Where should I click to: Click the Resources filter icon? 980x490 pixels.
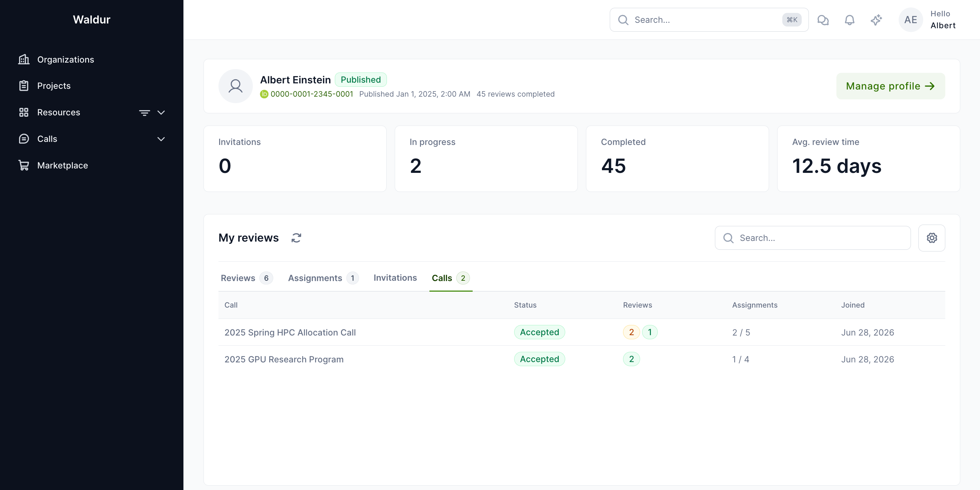click(x=145, y=113)
